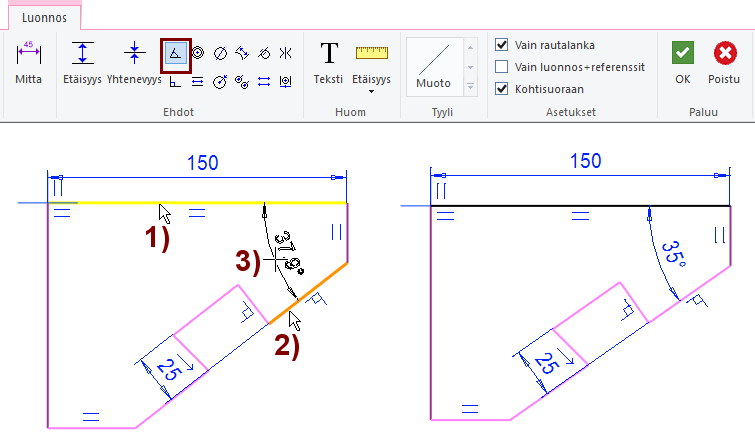Select the tangent constraint icon

pyautogui.click(x=264, y=53)
